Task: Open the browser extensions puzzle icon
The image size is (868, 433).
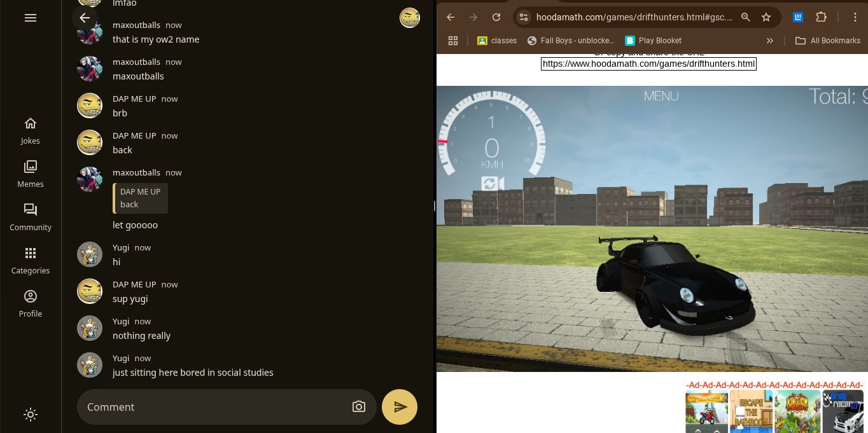Action: 821,17
